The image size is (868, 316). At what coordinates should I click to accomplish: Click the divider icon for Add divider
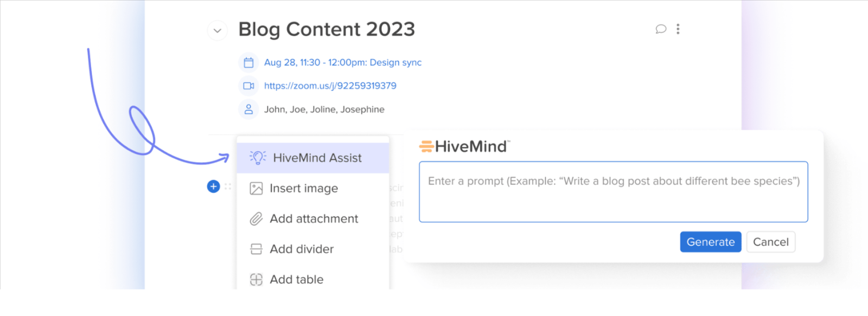click(x=256, y=249)
